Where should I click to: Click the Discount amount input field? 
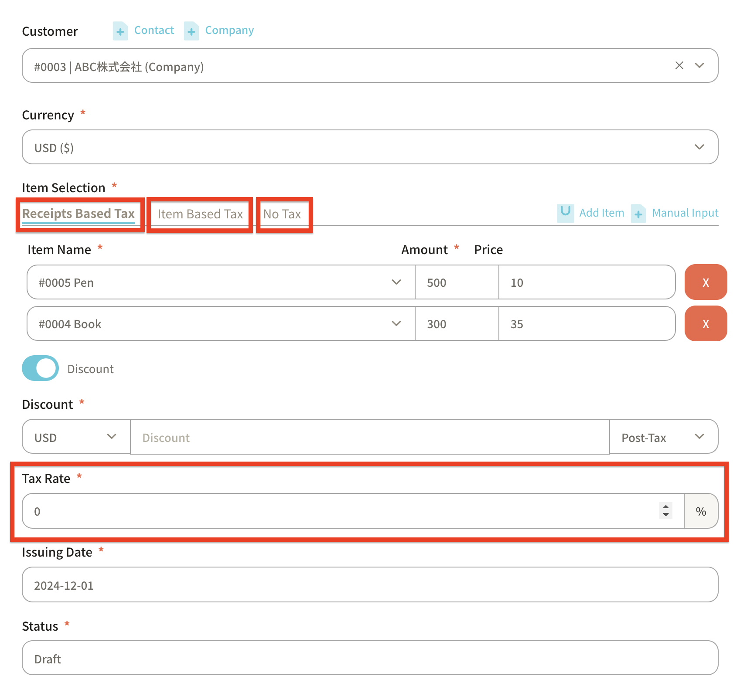369,437
